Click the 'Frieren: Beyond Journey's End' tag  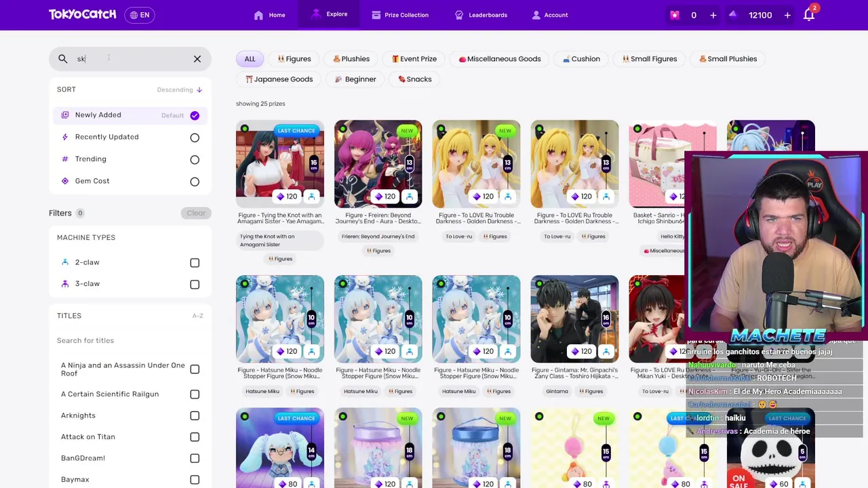[378, 237]
